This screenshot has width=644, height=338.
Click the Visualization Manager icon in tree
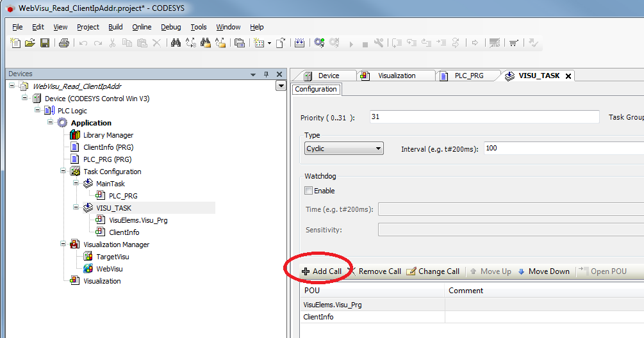click(x=75, y=245)
